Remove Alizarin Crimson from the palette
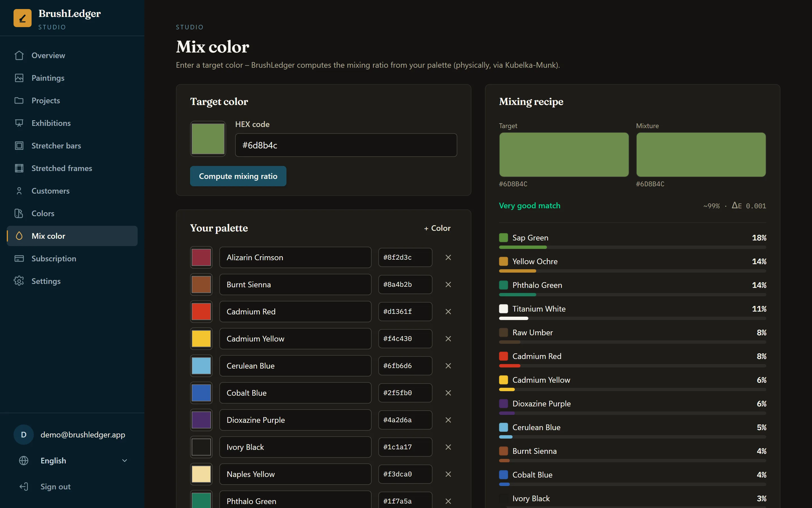 coord(448,257)
